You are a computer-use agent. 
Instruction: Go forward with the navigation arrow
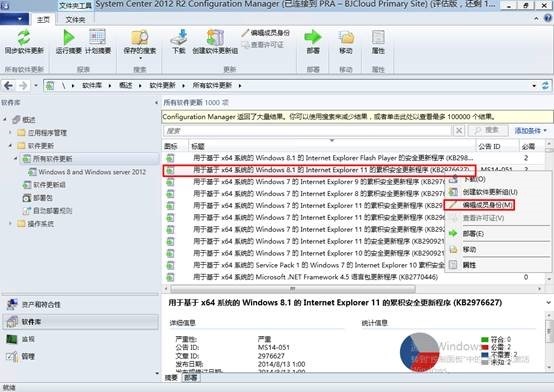coord(23,86)
